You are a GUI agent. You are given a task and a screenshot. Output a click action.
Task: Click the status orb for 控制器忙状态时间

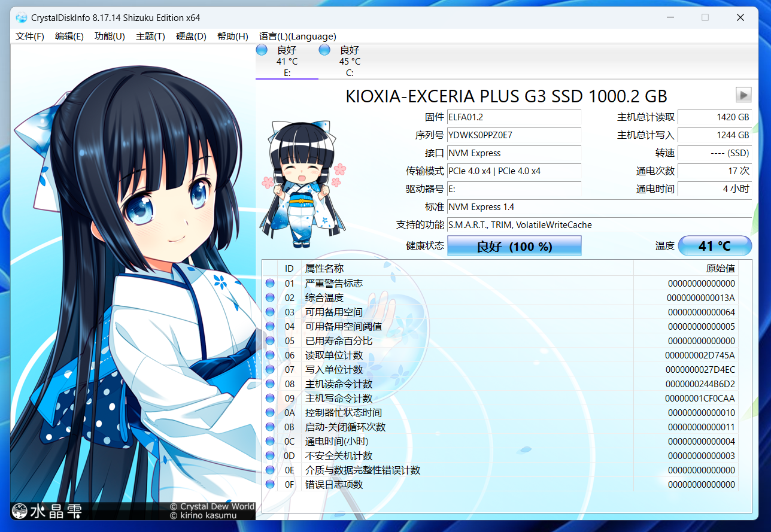click(270, 412)
